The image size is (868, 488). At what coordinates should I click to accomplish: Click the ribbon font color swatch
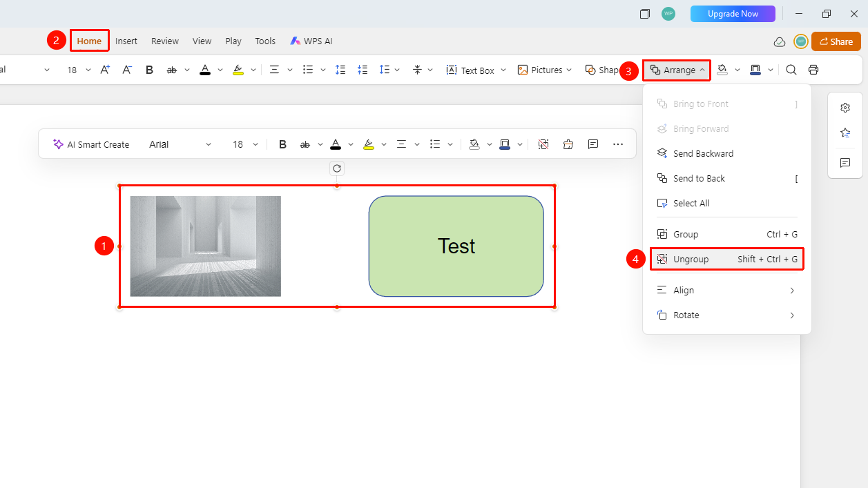(x=205, y=70)
